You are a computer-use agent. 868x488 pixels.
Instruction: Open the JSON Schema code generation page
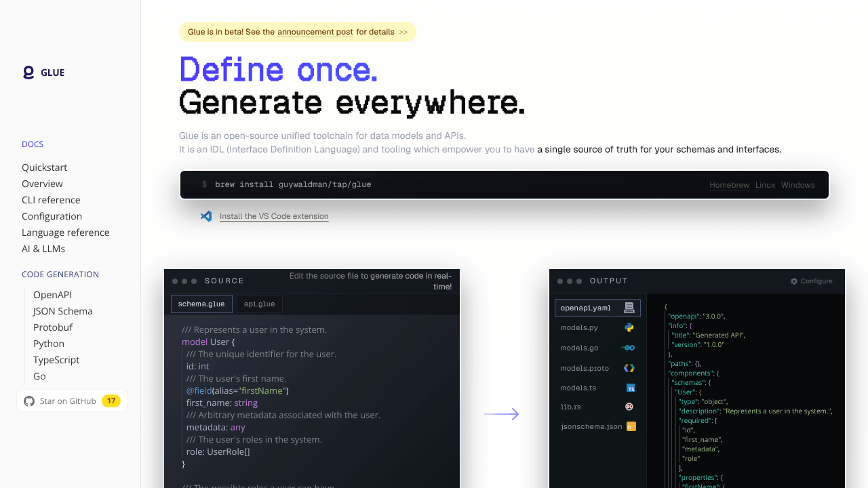tap(63, 311)
